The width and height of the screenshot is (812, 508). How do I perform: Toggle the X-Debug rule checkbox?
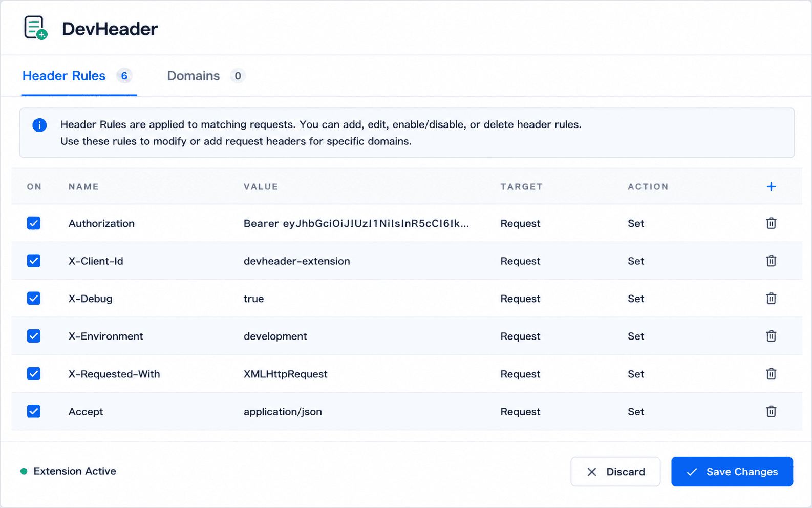pyautogui.click(x=34, y=299)
